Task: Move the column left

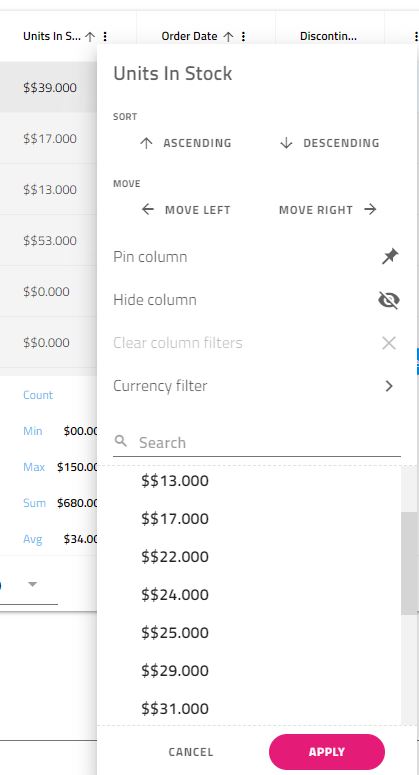Action: (185, 210)
